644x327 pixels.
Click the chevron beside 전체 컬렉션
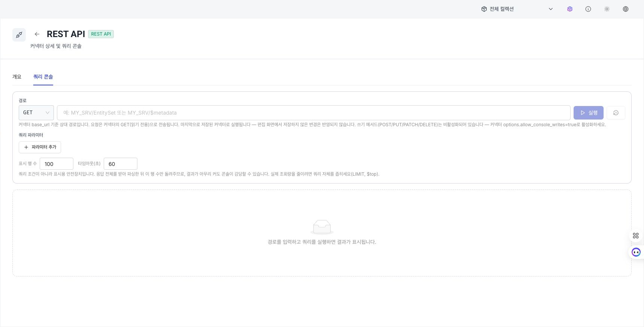coord(550,9)
